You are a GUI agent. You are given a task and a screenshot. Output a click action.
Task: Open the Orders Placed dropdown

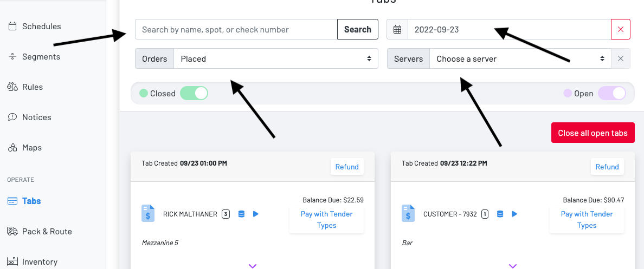(275, 58)
